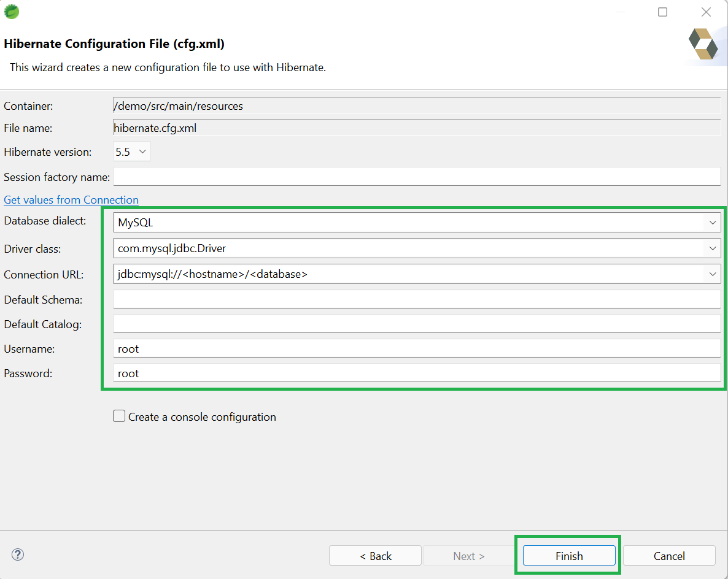
Task: Click the Connection URL text jdbc:mysql://<hostname>/<database>
Action: click(212, 274)
